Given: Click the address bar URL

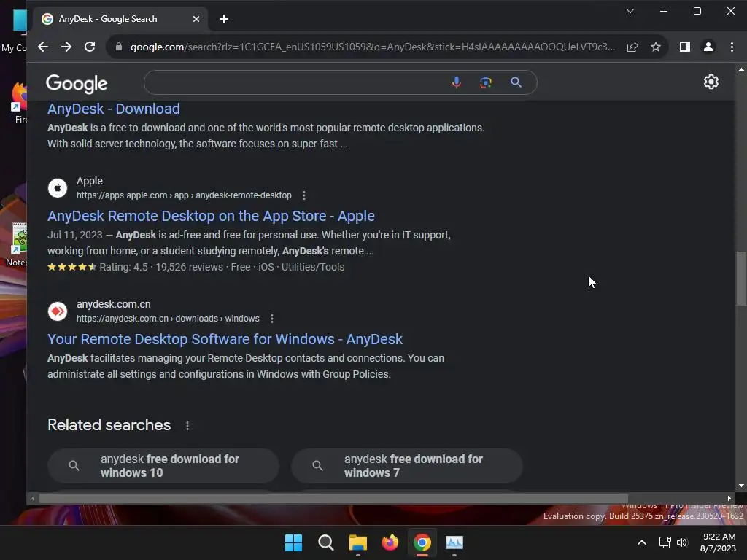Looking at the screenshot, I should pyautogui.click(x=372, y=47).
